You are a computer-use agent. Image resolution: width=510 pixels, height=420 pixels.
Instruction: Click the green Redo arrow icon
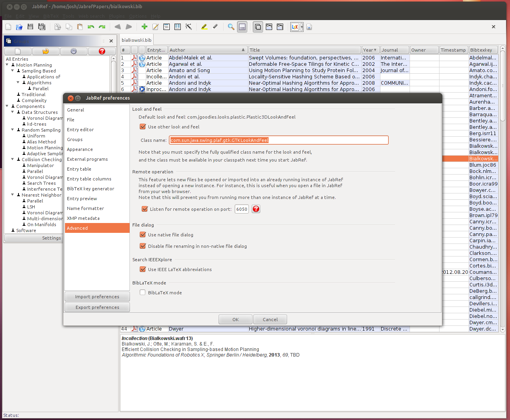(x=102, y=27)
